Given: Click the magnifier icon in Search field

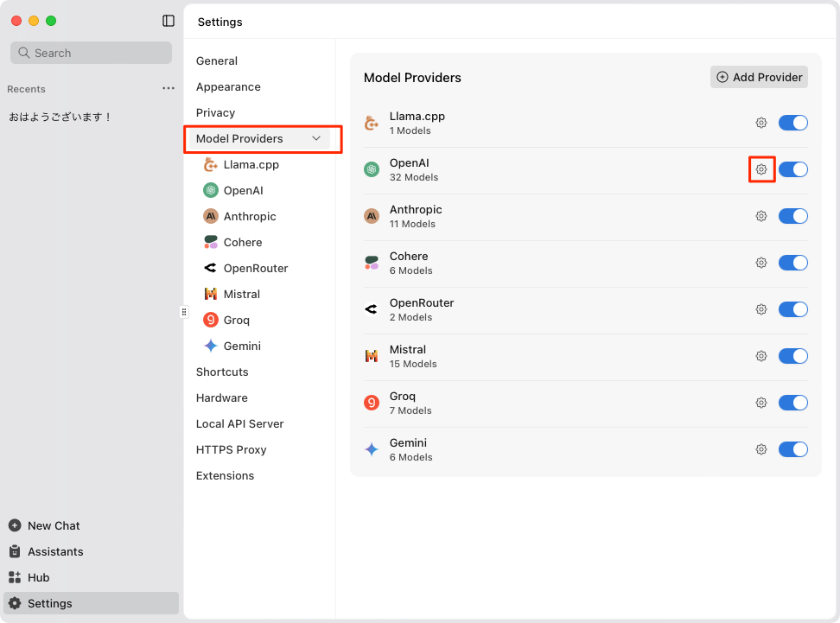Looking at the screenshot, I should point(23,53).
